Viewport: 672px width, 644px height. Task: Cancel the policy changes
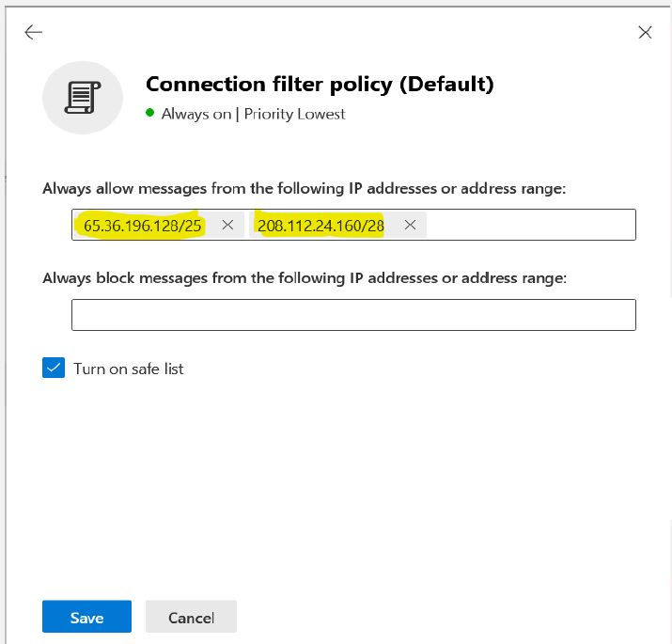(191, 617)
